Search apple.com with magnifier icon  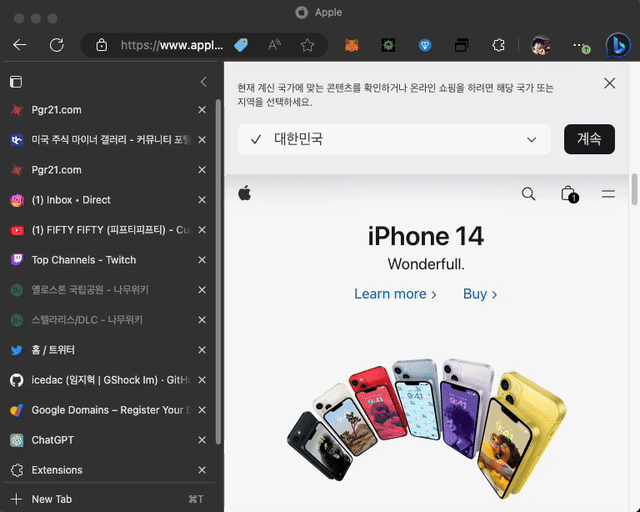(528, 194)
